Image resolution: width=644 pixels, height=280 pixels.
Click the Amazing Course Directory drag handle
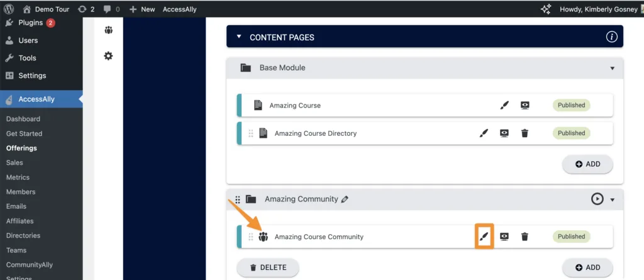tap(251, 133)
